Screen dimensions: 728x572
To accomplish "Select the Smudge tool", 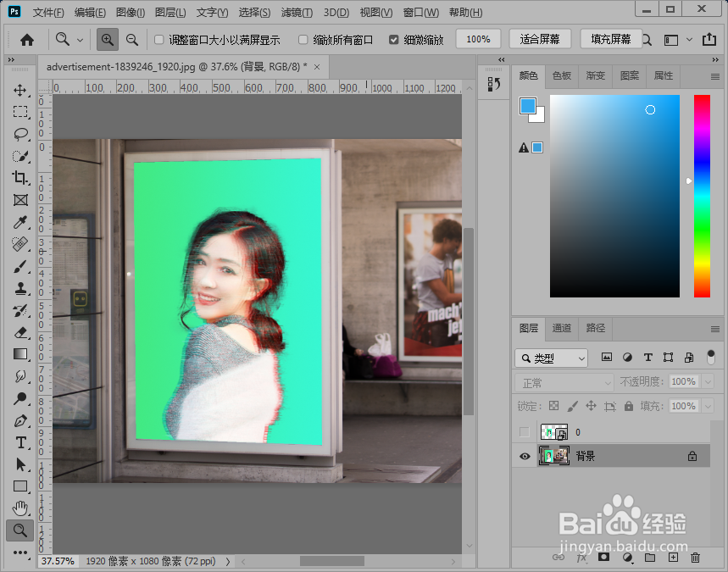I will (x=20, y=376).
